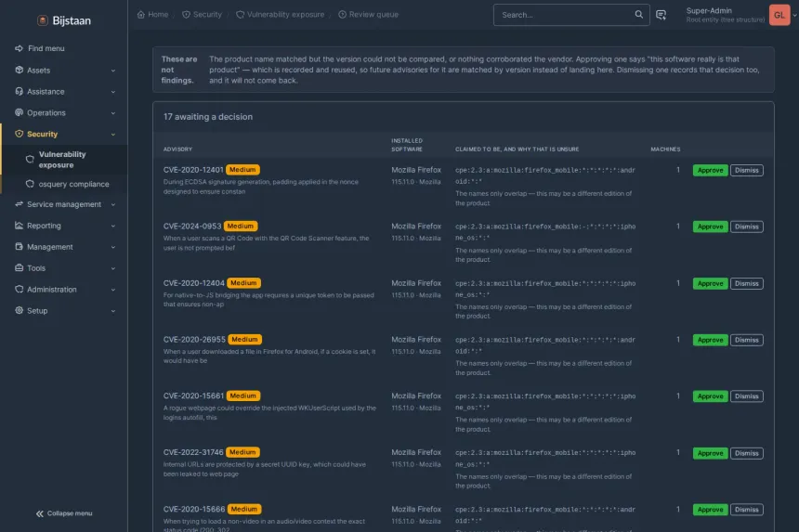Click the CVE-2024-0953 advisory ID
799x532 pixels.
192,226
